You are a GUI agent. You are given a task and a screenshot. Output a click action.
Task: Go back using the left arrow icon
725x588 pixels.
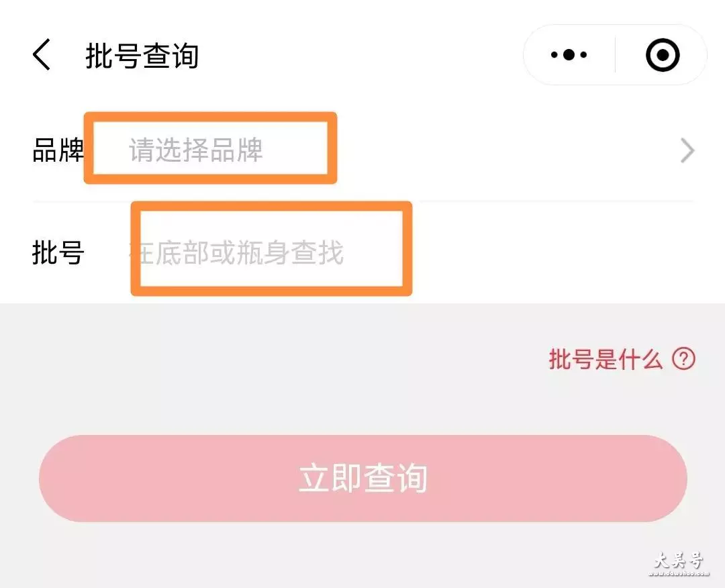click(42, 54)
